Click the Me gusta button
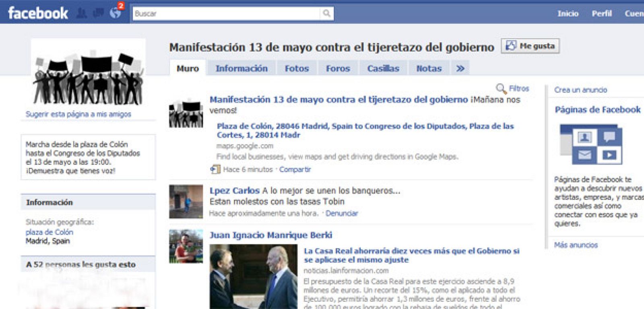This screenshot has width=644, height=309. 530,46
